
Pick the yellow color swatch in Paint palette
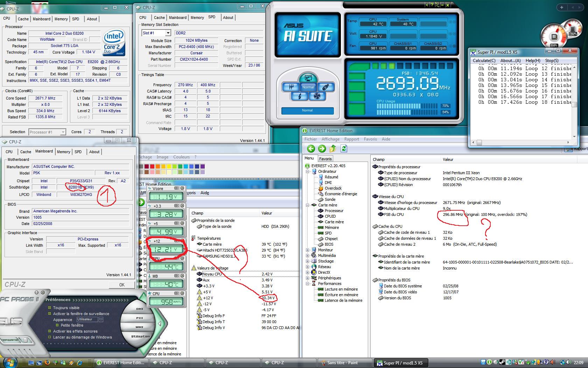pos(169,166)
